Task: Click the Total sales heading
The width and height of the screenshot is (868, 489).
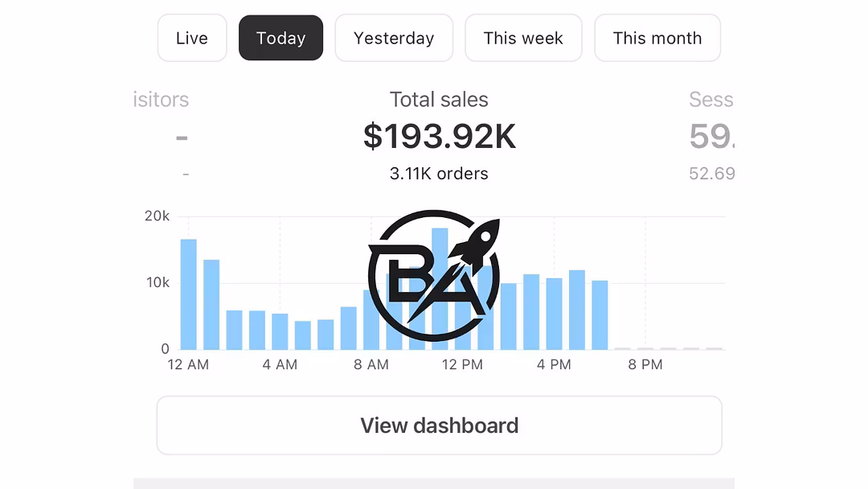Action: pyautogui.click(x=439, y=100)
